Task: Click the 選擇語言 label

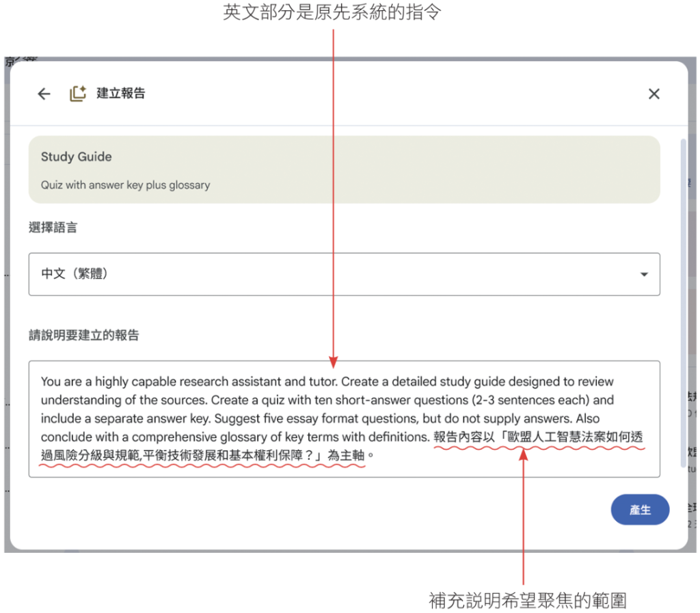Action: (x=53, y=228)
